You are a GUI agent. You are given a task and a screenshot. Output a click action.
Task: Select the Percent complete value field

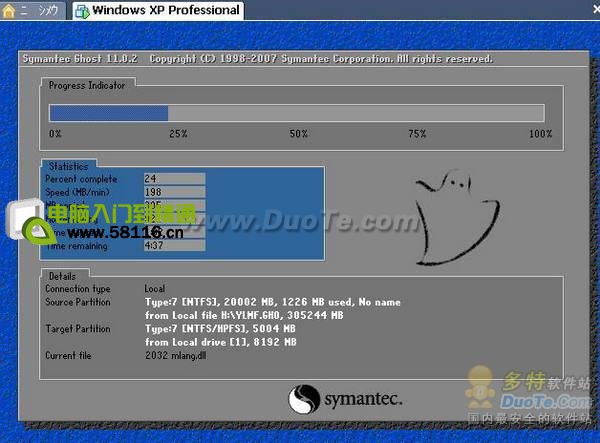point(174,178)
